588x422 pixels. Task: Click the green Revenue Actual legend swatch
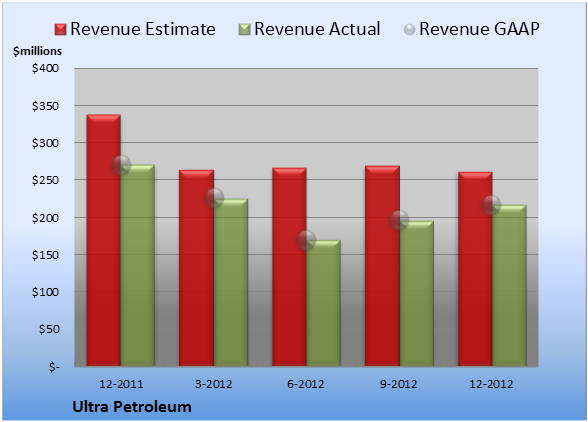(244, 30)
